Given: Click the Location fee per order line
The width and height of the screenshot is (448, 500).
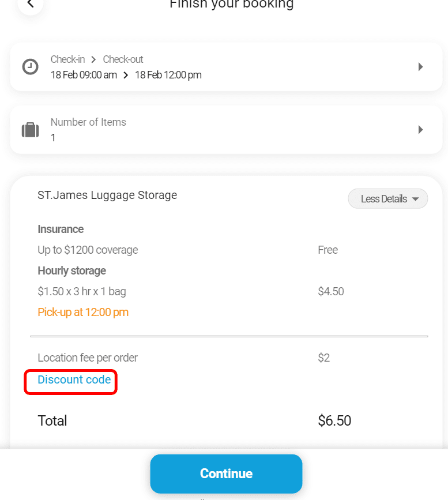Looking at the screenshot, I should (88, 358).
